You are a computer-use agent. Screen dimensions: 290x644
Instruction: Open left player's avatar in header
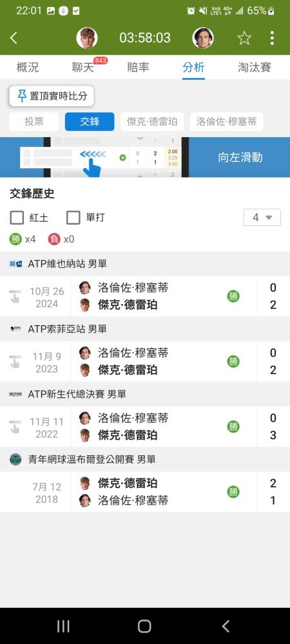(x=86, y=38)
